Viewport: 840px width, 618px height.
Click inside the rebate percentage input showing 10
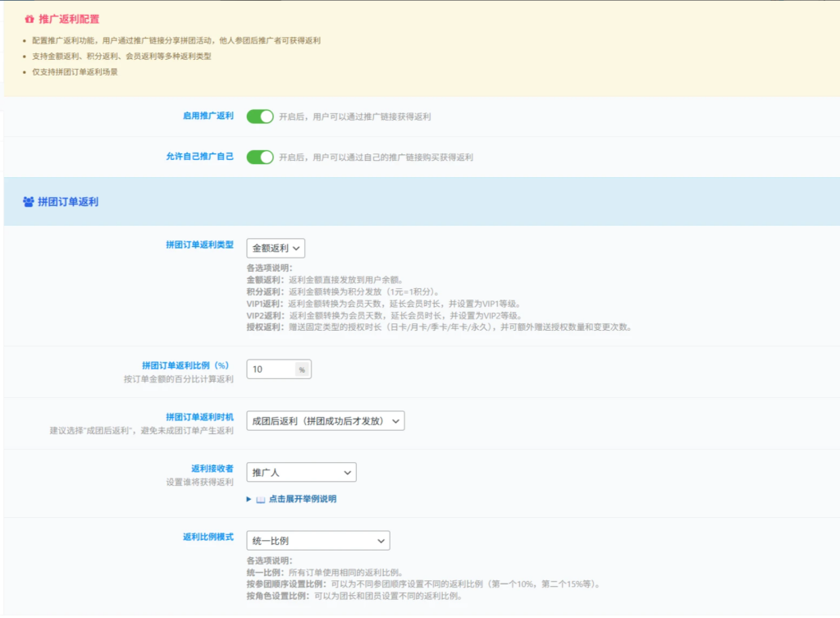[271, 369]
